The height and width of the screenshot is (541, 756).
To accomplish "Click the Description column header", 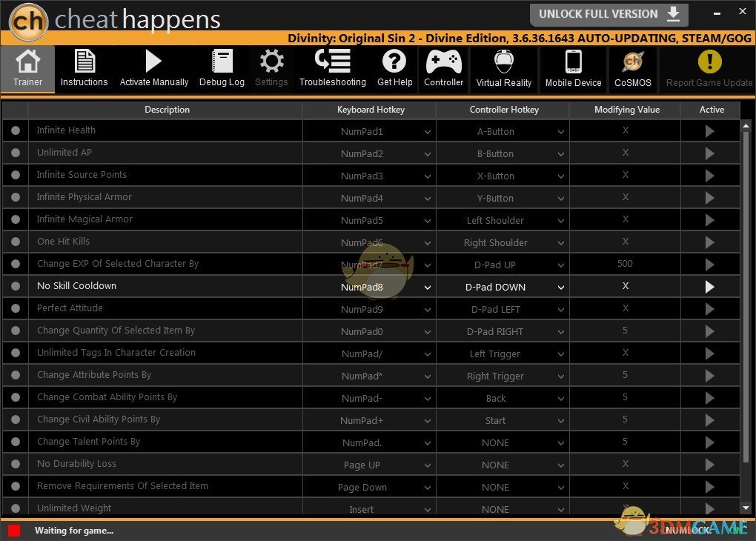I will (167, 110).
